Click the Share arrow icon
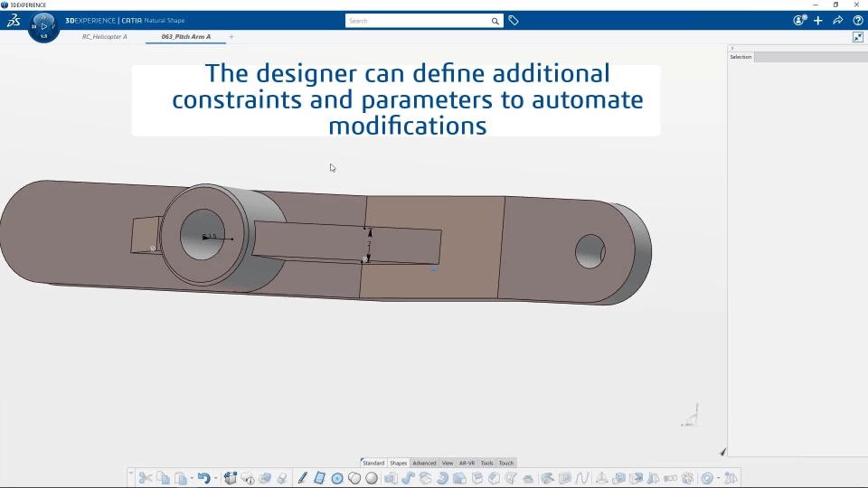Viewport: 868px width, 488px height. pyautogui.click(x=838, y=21)
